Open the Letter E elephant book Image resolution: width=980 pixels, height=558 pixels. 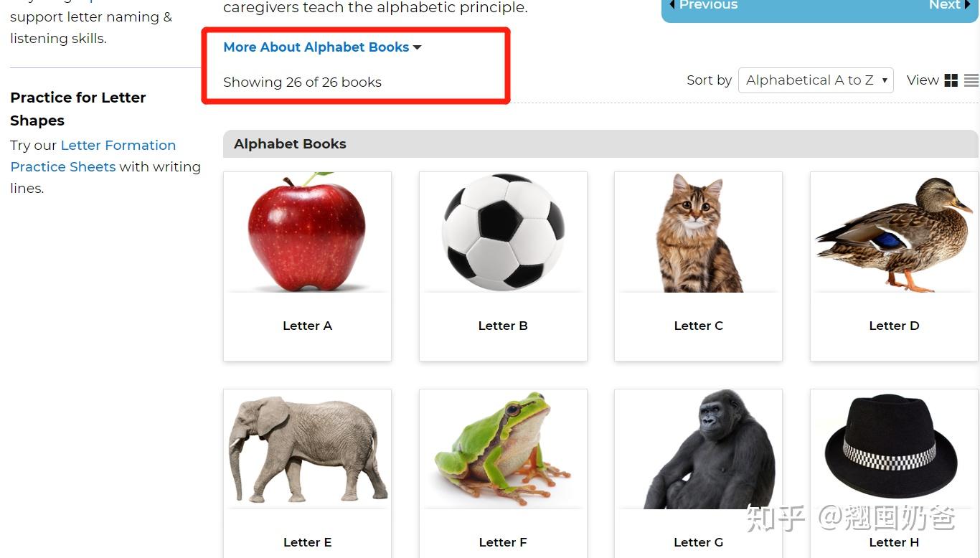pos(307,473)
